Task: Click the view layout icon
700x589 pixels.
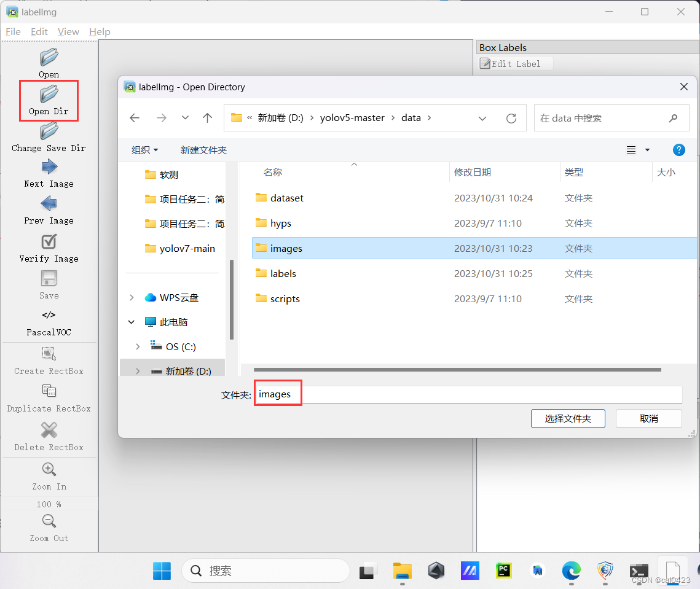Action: pyautogui.click(x=631, y=150)
